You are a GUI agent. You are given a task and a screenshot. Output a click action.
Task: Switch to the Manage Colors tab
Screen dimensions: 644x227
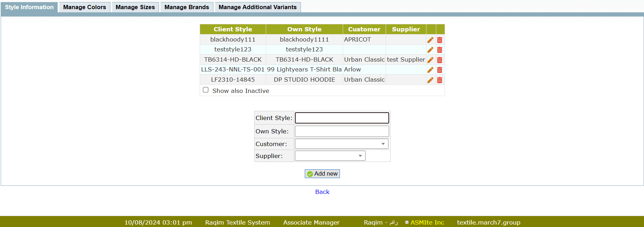[x=84, y=7]
